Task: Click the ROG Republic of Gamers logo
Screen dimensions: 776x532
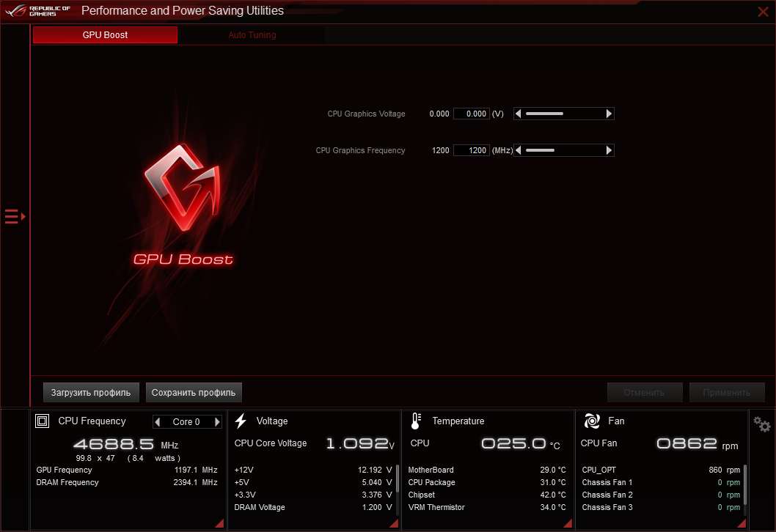Action: 38,11
